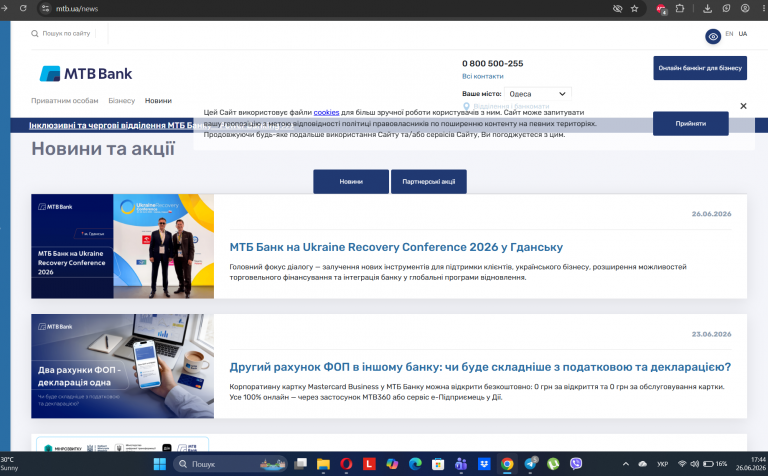
Task: Open the Chrome profile avatar icon
Action: point(745,8)
